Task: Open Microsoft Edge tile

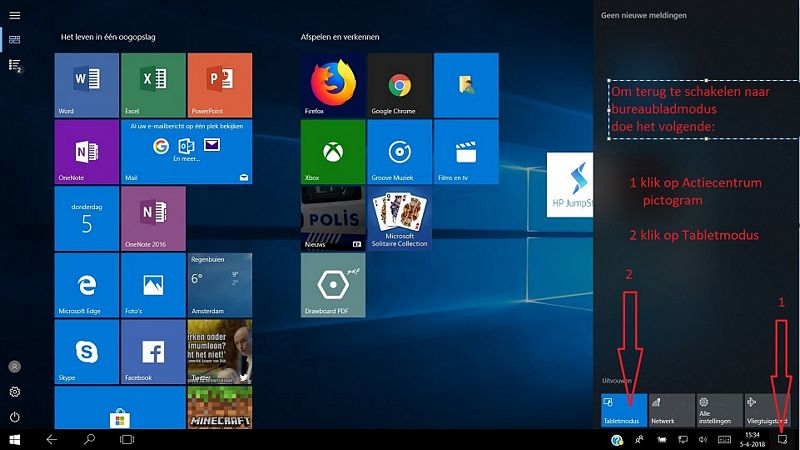Action: 87,285
